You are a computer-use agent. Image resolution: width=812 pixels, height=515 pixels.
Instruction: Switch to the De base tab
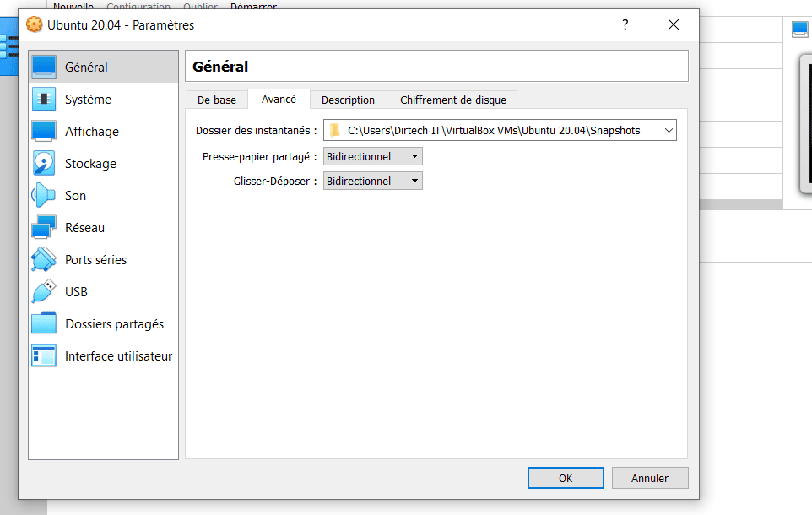[x=216, y=100]
